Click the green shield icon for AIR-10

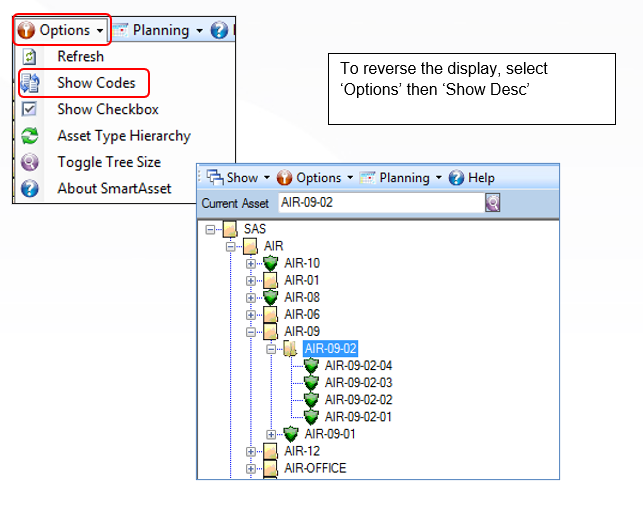click(271, 263)
